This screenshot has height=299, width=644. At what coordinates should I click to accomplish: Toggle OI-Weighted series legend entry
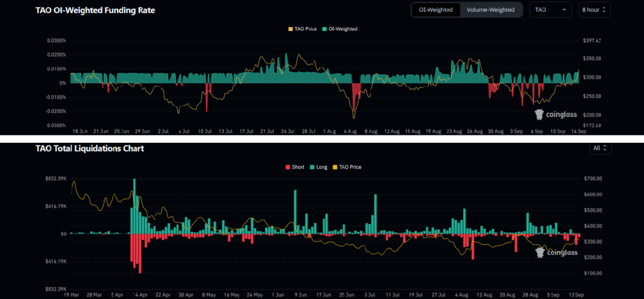tap(340, 29)
